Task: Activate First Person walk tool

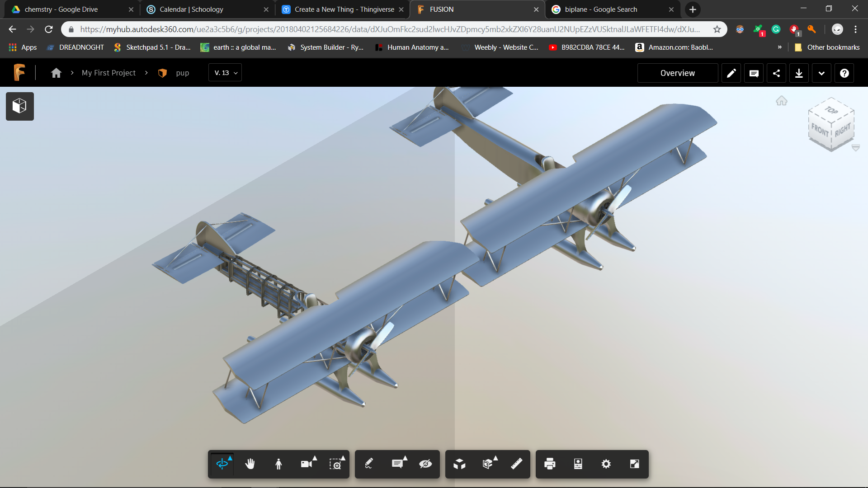Action: [x=278, y=464]
